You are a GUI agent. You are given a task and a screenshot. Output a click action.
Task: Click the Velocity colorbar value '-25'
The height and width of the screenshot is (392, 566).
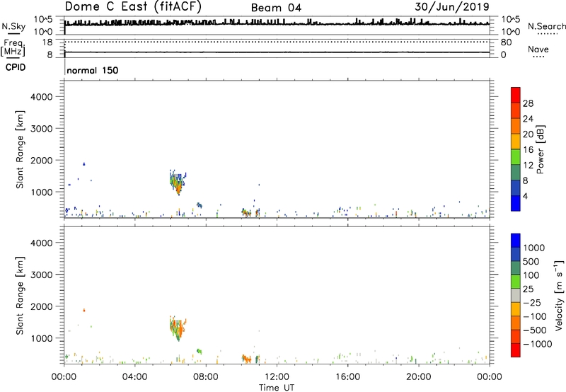(x=532, y=302)
